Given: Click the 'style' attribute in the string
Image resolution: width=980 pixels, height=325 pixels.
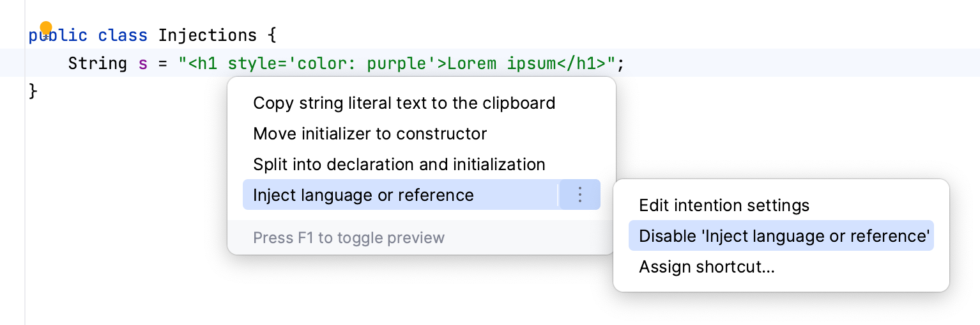Looking at the screenshot, I should (247, 63).
